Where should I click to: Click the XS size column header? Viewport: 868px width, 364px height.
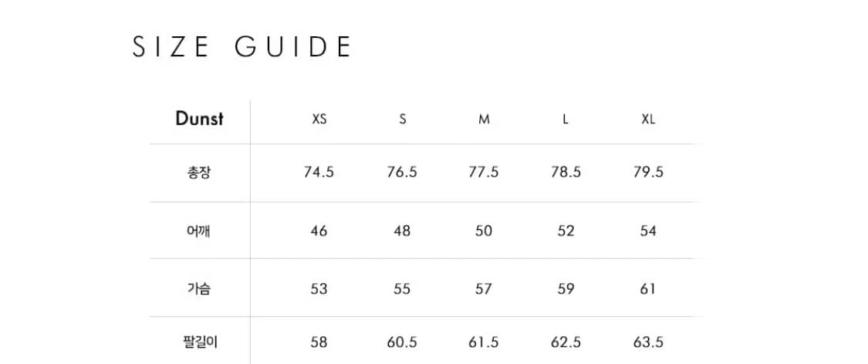pos(319,120)
